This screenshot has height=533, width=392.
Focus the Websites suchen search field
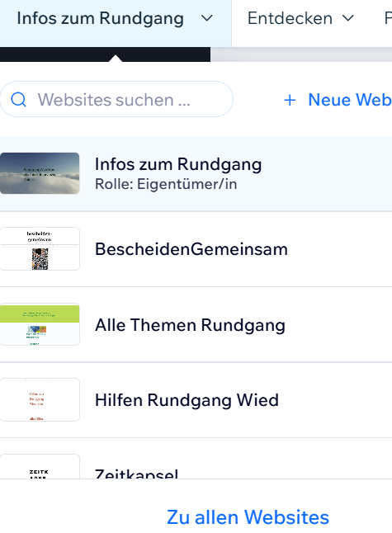coord(116,99)
